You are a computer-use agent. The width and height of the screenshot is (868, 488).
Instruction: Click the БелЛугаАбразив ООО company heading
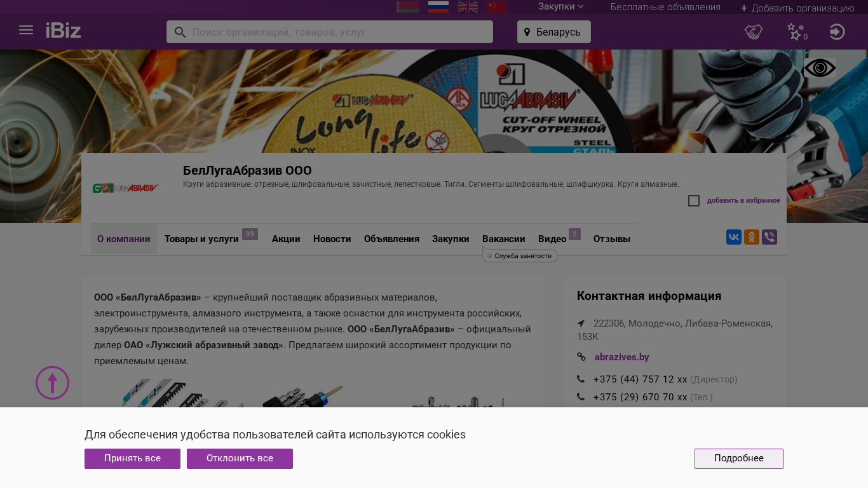point(247,170)
